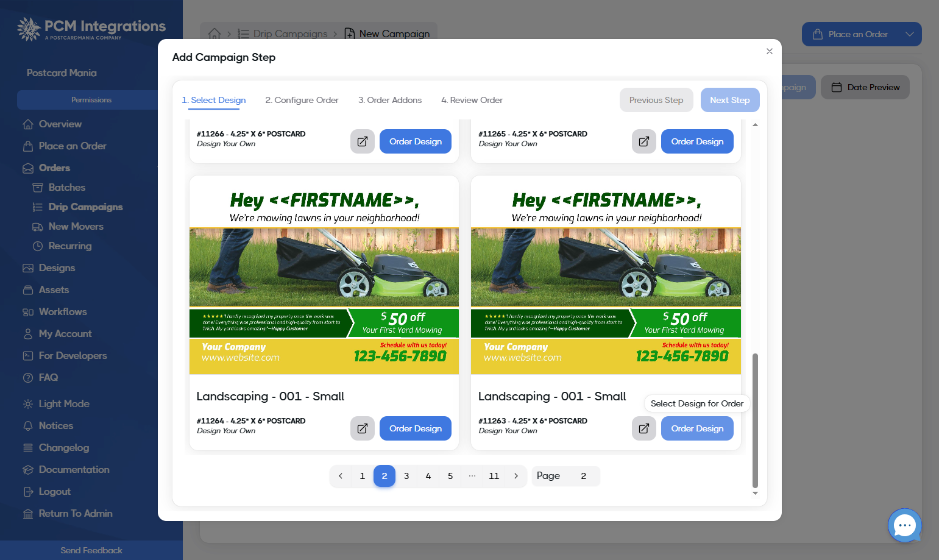Click Drip Campaigns breadcrumb link
Image resolution: width=939 pixels, height=560 pixels.
[283, 34]
